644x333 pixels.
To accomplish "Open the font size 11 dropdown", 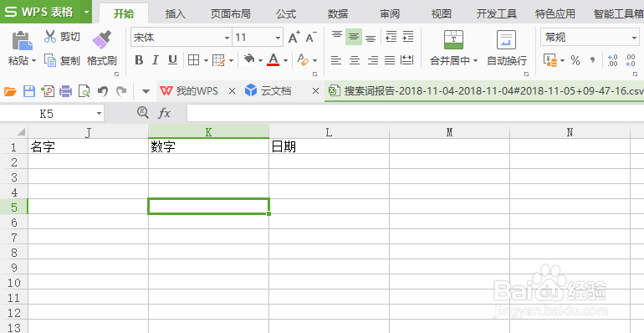I will 278,38.
